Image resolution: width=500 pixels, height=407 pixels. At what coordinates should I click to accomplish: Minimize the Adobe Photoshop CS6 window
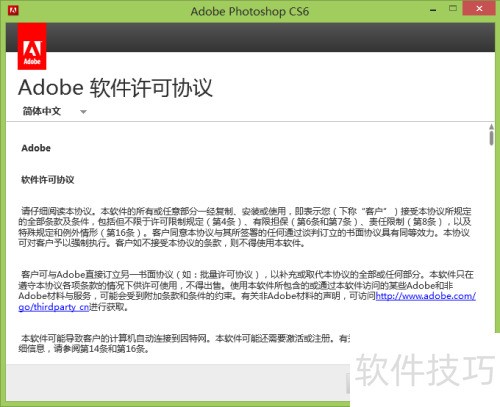coord(433,10)
